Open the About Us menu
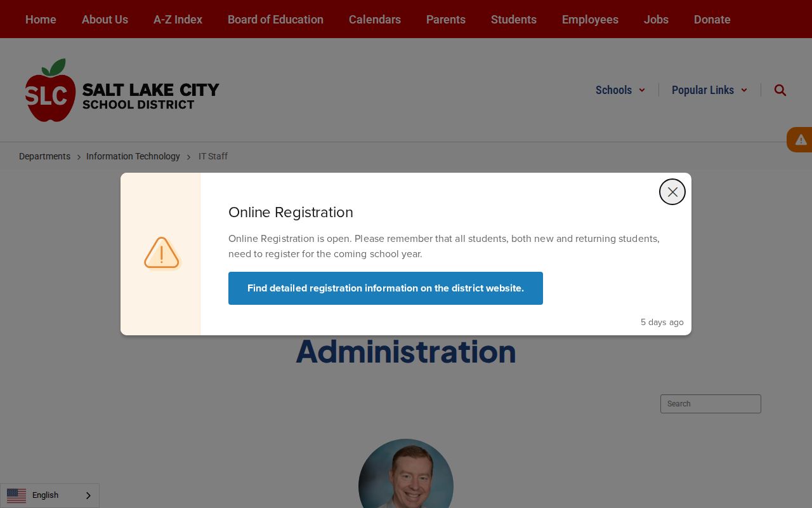The height and width of the screenshot is (508, 812). click(x=105, y=20)
